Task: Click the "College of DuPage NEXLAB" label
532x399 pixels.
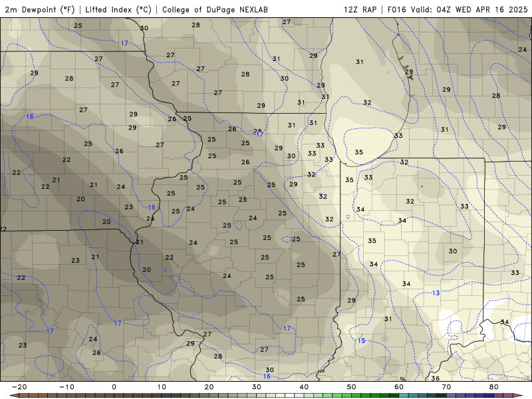Action: [x=215, y=9]
